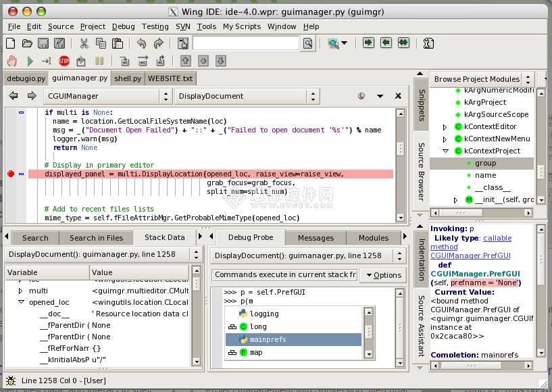Open the CGUIManager class dropdown

click(x=107, y=96)
